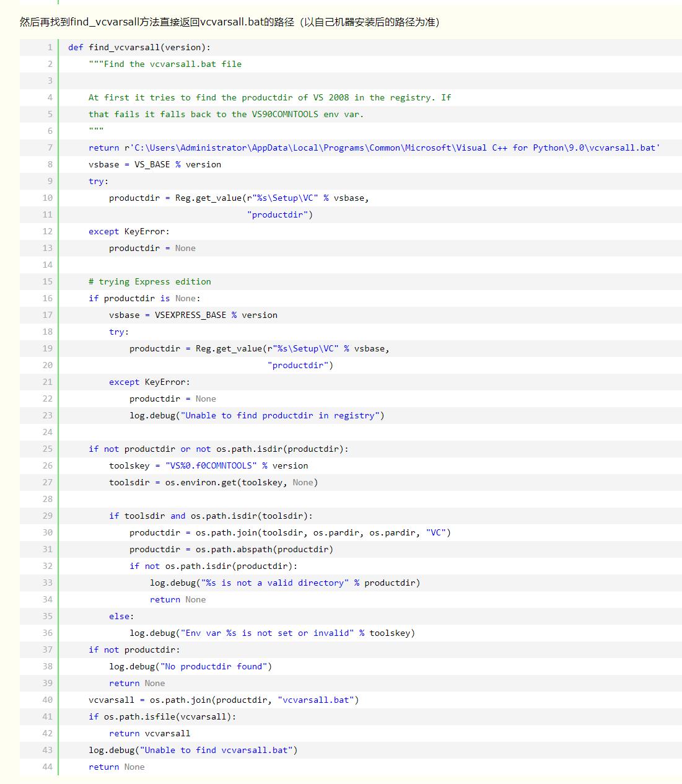The height and width of the screenshot is (784, 682).
Task: Click log.debug 'Unable to find vcvarsall.bat' line
Action: point(193,750)
